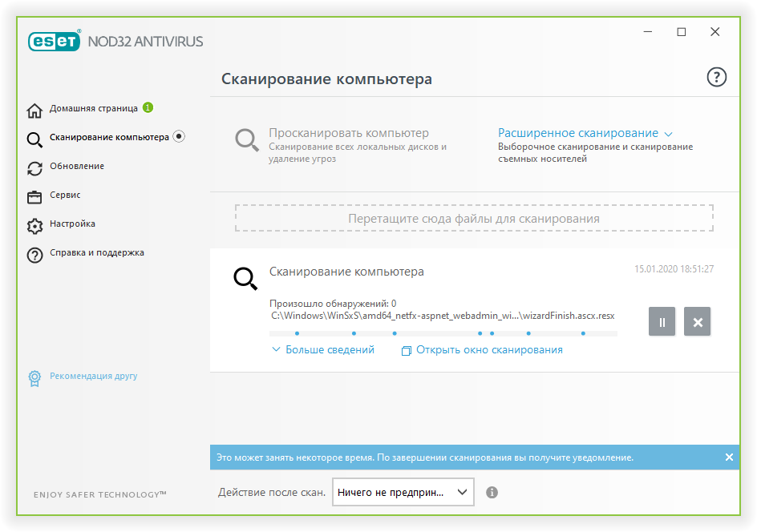The height and width of the screenshot is (532, 757).
Task: Open the Обновление section
Action: point(76,167)
